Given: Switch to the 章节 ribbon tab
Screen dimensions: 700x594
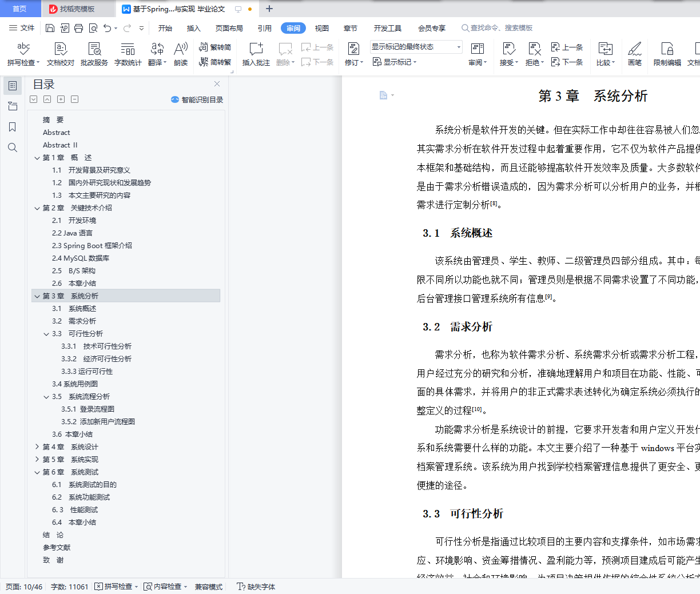Looking at the screenshot, I should [351, 28].
